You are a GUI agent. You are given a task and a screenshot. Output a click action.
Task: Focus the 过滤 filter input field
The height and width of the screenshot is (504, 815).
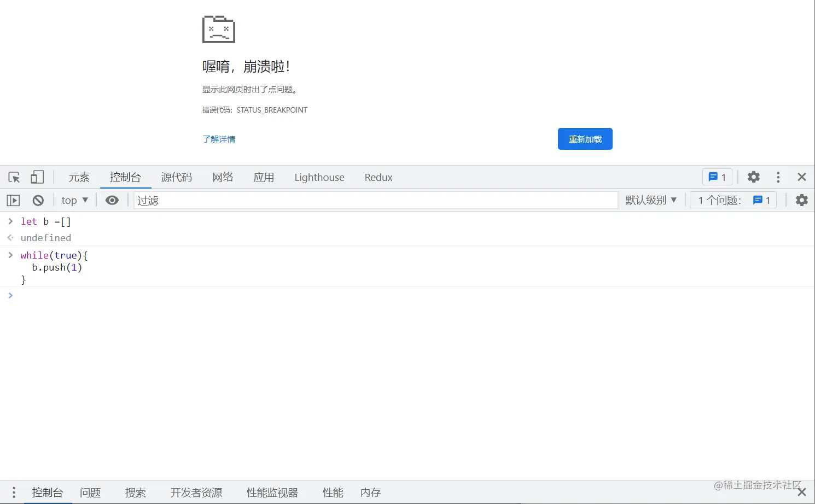tap(376, 201)
